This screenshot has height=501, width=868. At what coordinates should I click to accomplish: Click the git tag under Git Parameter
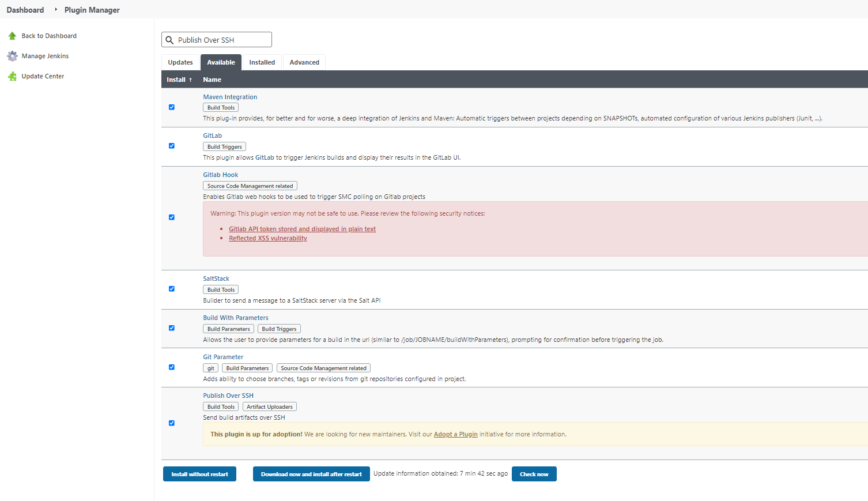tap(210, 368)
